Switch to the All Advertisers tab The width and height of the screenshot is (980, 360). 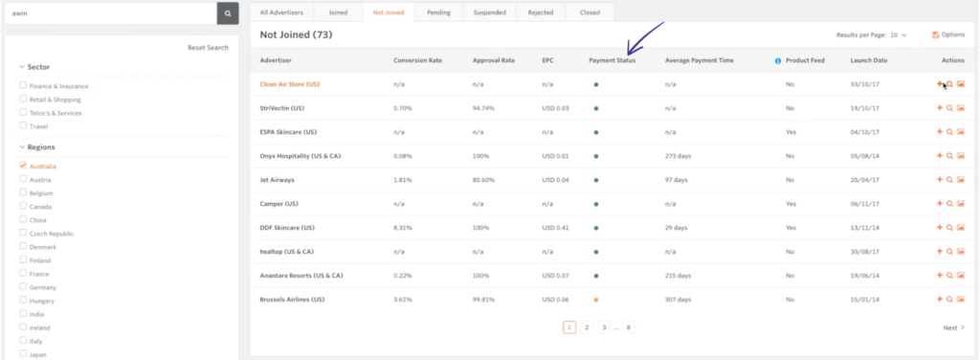[281, 12]
